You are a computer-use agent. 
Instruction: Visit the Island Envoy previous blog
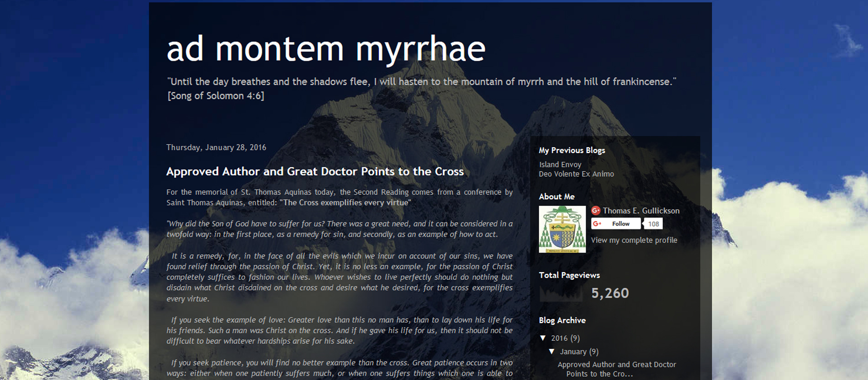(x=560, y=164)
